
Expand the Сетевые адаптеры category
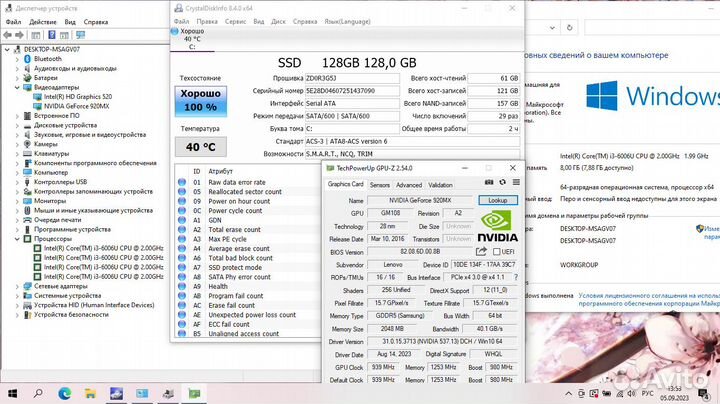(x=17, y=286)
